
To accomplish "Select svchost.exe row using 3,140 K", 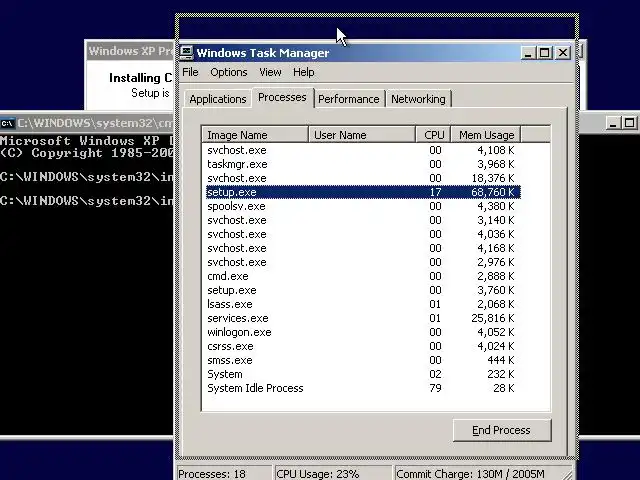I will [363, 220].
